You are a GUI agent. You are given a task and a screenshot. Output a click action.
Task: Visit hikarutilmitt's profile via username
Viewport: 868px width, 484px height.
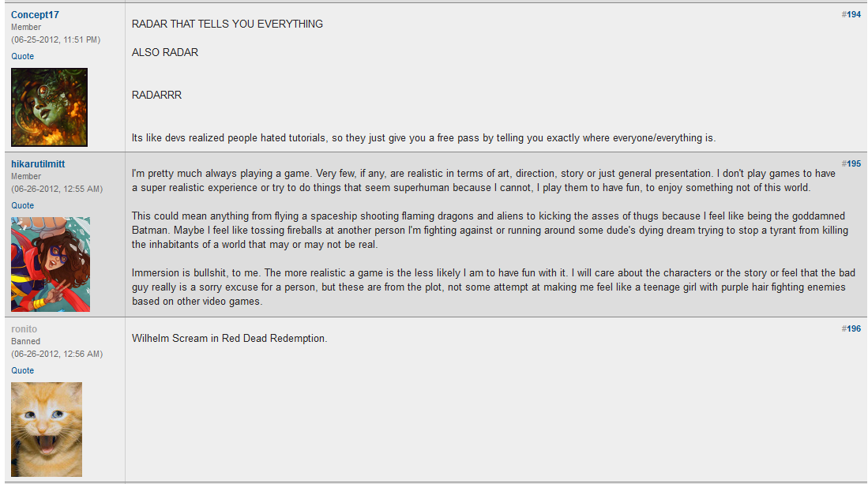pos(38,164)
